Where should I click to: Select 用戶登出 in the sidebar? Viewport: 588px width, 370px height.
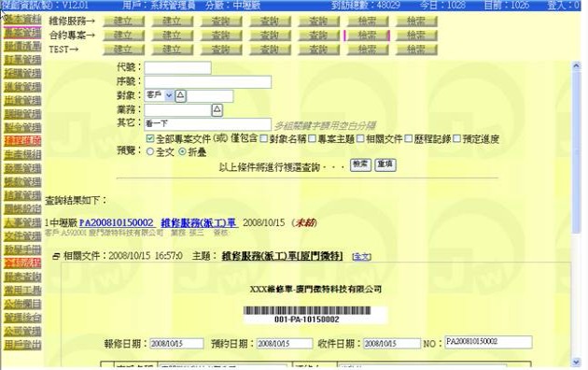[x=22, y=345]
